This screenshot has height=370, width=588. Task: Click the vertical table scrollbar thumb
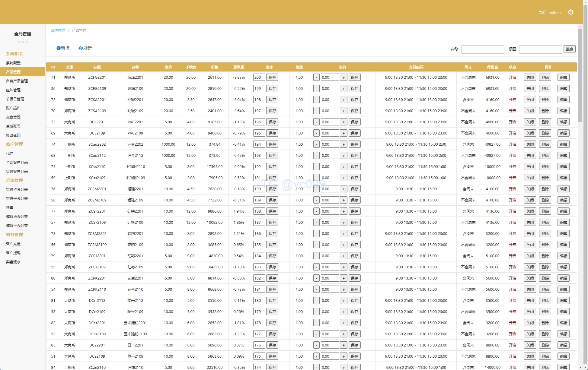[580, 75]
